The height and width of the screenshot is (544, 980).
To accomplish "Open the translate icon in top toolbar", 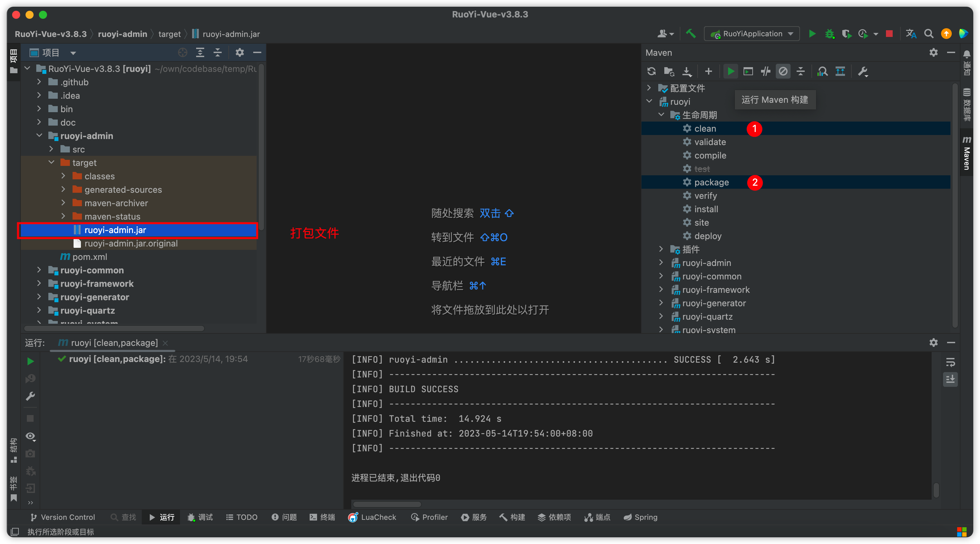I will (x=911, y=34).
